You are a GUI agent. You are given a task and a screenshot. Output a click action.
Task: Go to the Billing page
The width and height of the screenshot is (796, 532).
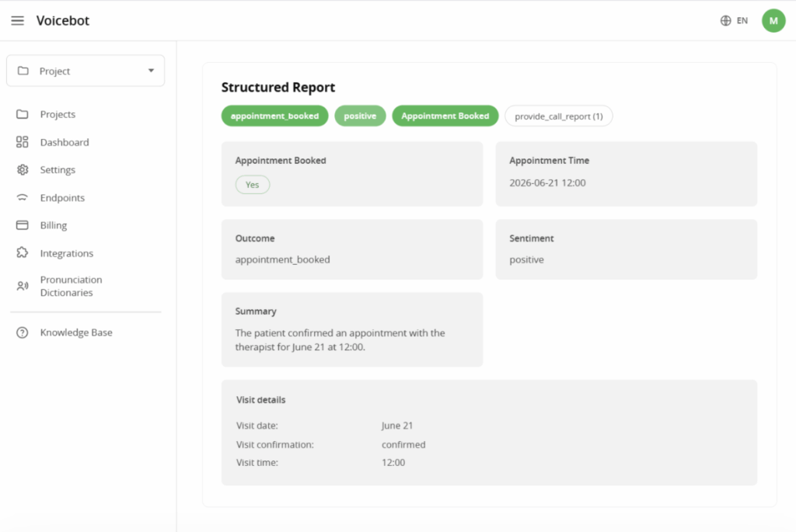point(54,225)
